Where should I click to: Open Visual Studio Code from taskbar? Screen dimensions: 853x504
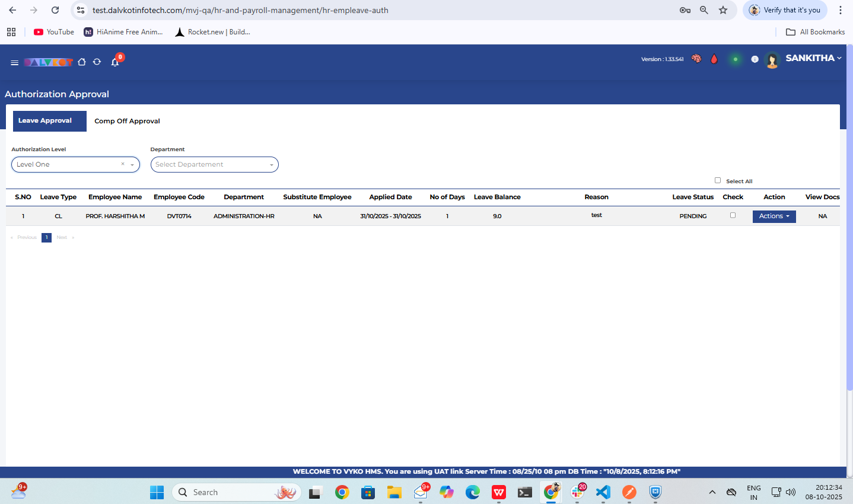603,492
